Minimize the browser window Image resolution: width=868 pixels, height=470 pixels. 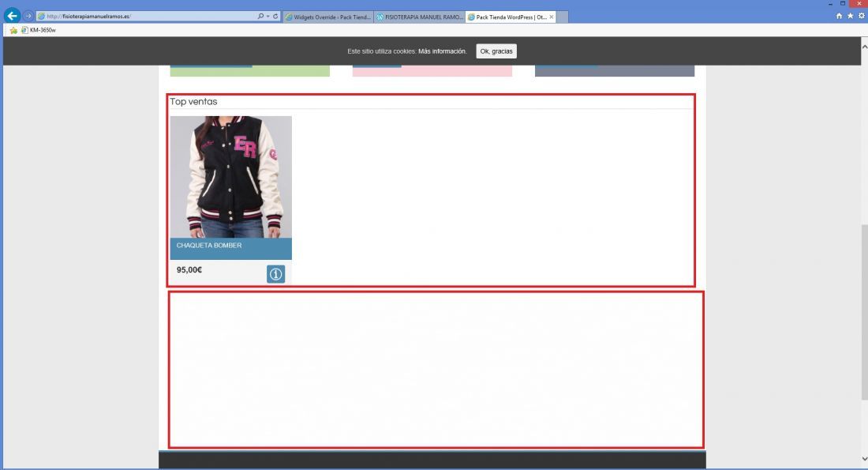point(830,4)
